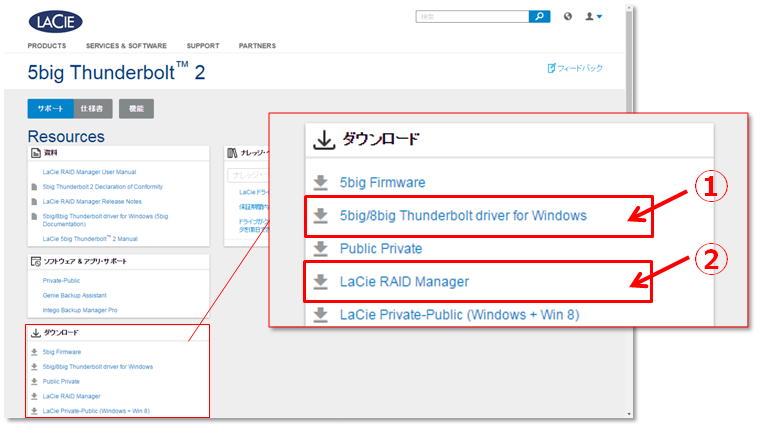Viewport: 767px width, 428px height.
Task: Click document icon beside 5big Documentation link
Action: 34,216
